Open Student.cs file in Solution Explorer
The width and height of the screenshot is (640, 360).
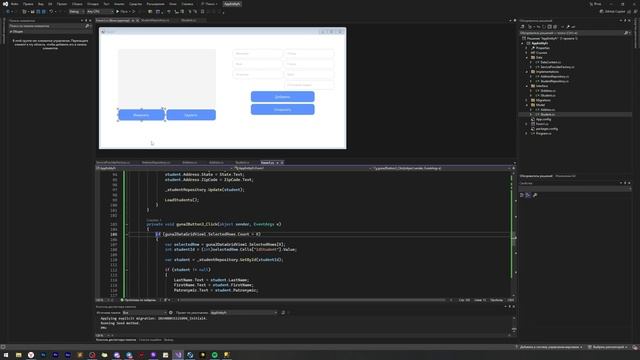tap(548, 114)
